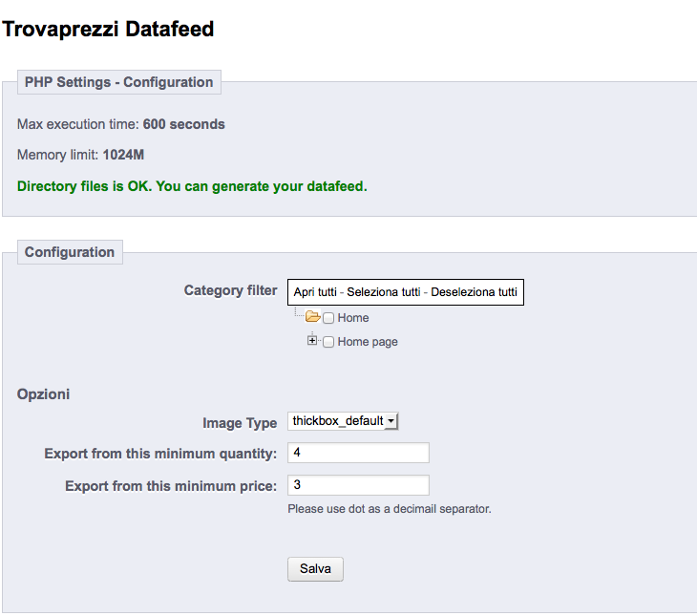697x616 pixels.
Task: Tick the Home page category checkbox
Action: 328,342
